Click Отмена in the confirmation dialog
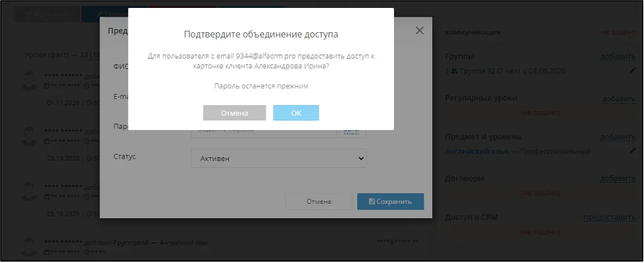 tap(235, 113)
